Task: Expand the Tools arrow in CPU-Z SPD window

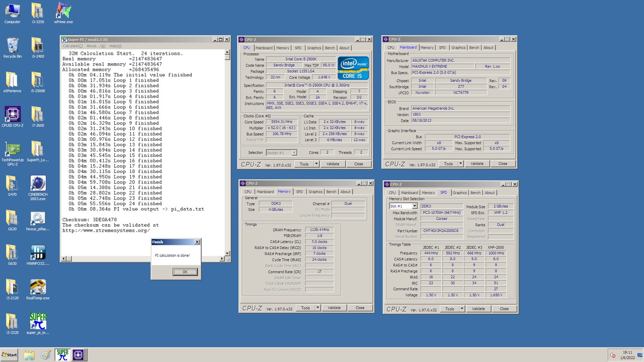Action: tap(462, 309)
